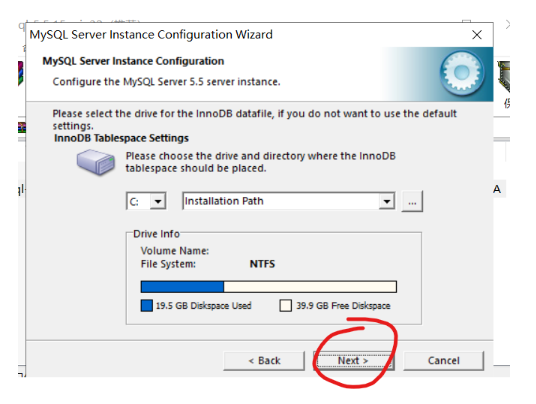This screenshot has width=536, height=404.
Task: Click the Next button
Action: click(353, 361)
